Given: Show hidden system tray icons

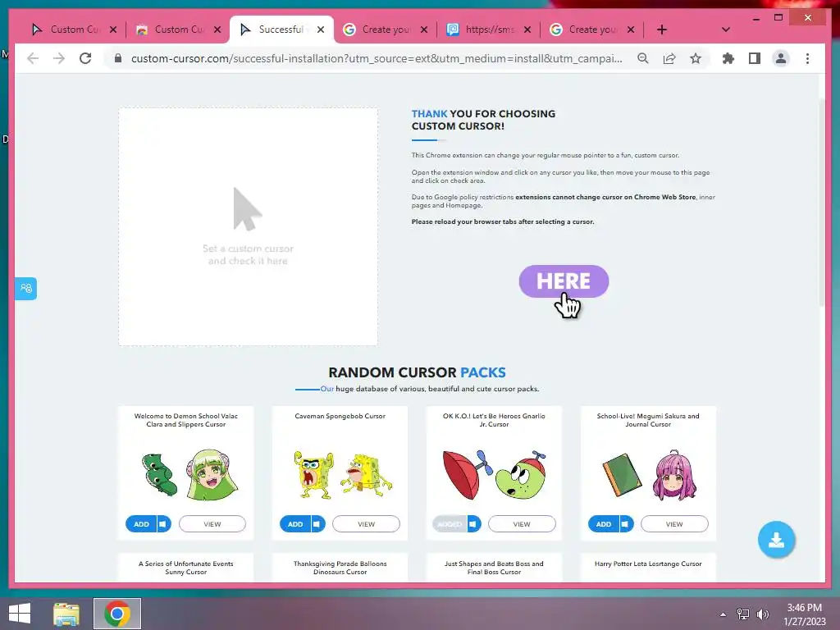Looking at the screenshot, I should 723,614.
